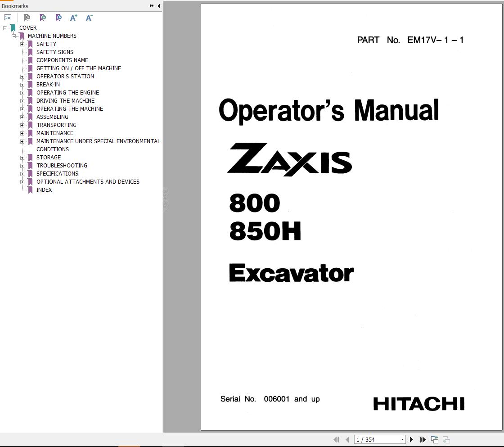Open the MACHINE NUMBERS bookmark
Image resolution: width=504 pixels, height=447 pixels.
coord(52,36)
